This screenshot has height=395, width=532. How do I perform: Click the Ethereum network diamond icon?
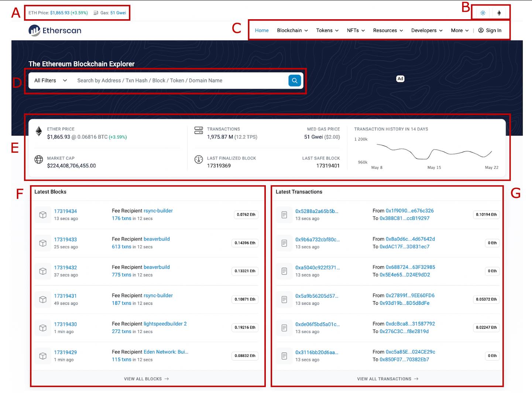tap(499, 13)
